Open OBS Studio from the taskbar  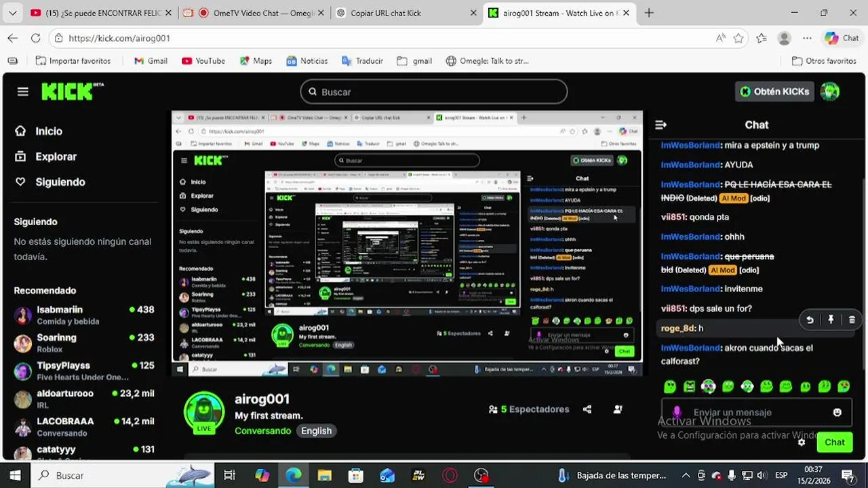[481, 475]
